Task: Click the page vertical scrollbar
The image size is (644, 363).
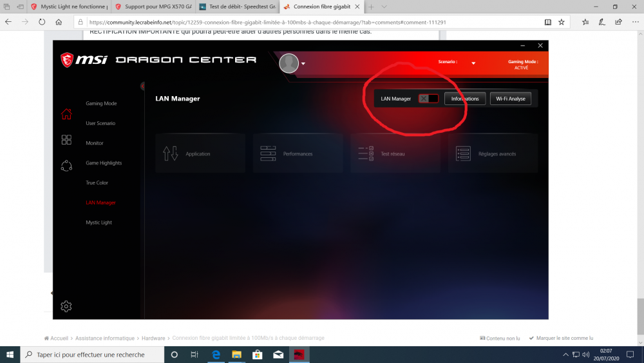Action: tap(640, 317)
